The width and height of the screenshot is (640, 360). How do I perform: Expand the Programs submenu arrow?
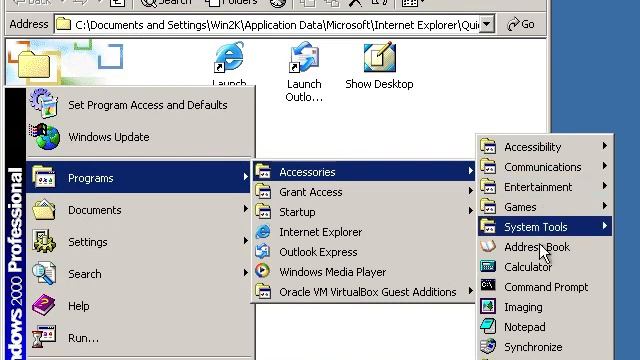[x=246, y=177]
